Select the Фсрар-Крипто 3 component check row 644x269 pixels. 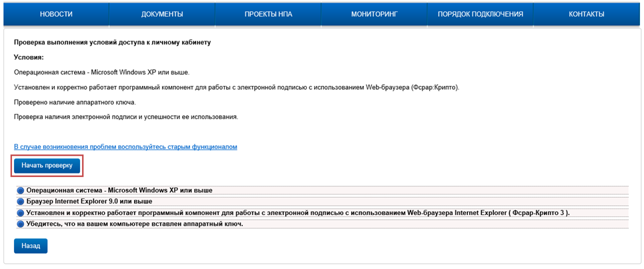pos(323,213)
